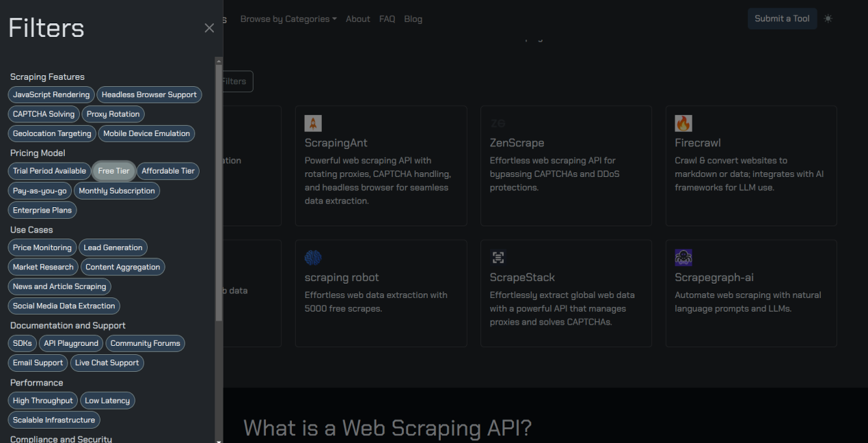Screen dimensions: 868x443
Task: Select the Price Monitoring use case
Action: [x=42, y=247]
